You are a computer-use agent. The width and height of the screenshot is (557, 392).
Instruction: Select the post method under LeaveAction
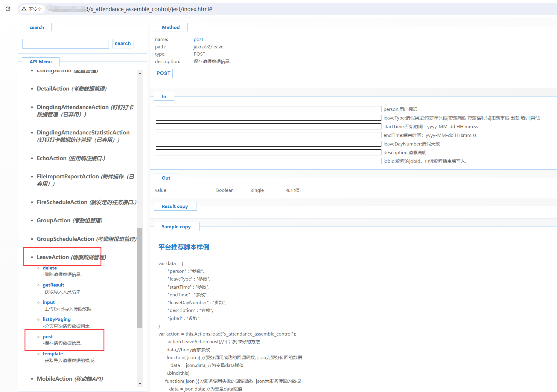(x=48, y=337)
